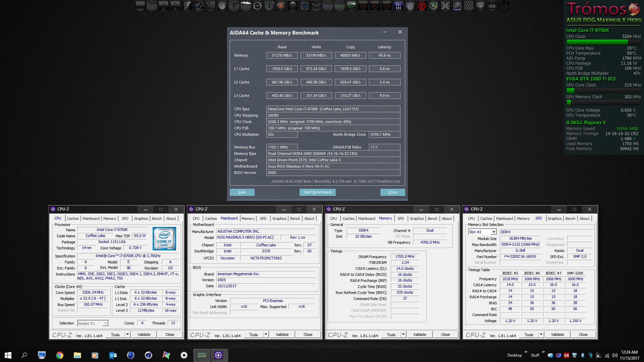
Task: Open About tab in SPD window
Action: click(x=584, y=219)
